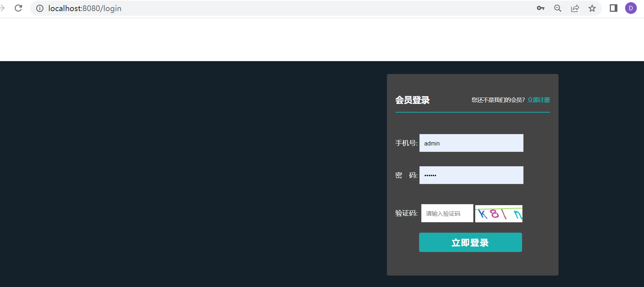
Task: Share this page using the share icon
Action: [575, 8]
